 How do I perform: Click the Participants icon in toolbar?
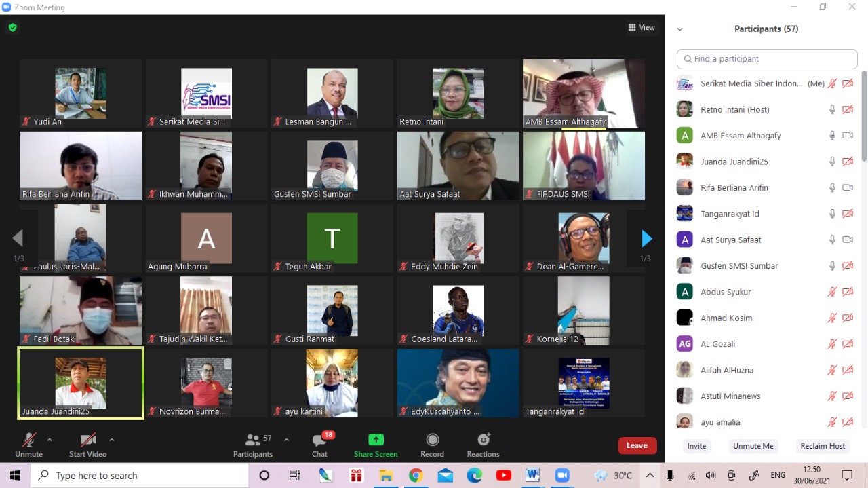[253, 440]
